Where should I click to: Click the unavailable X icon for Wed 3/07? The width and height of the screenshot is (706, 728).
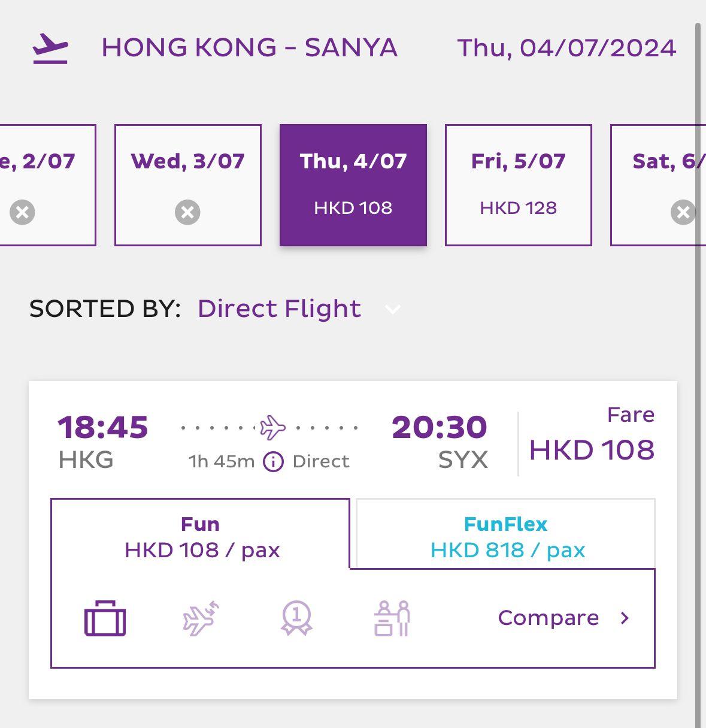187,212
